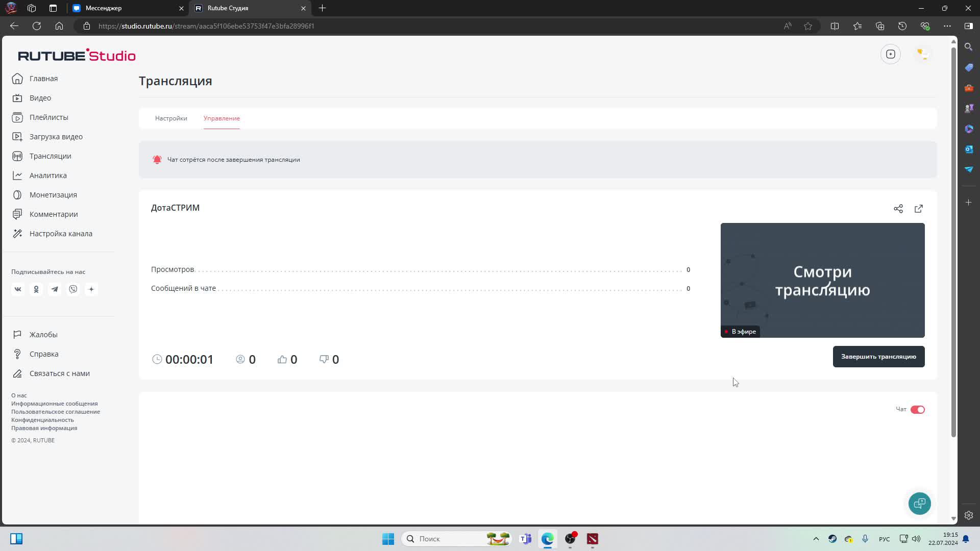Click the share icon next to ДотаСТРИМ

pyautogui.click(x=898, y=209)
